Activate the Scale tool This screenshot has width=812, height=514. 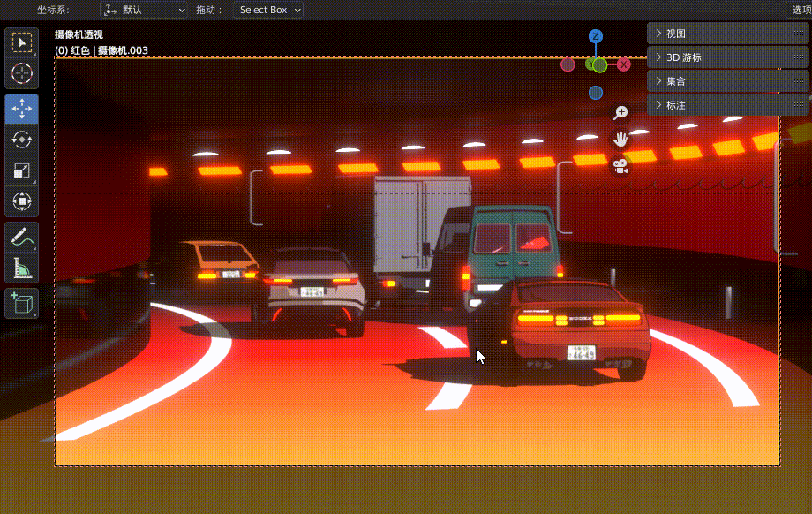tap(22, 170)
